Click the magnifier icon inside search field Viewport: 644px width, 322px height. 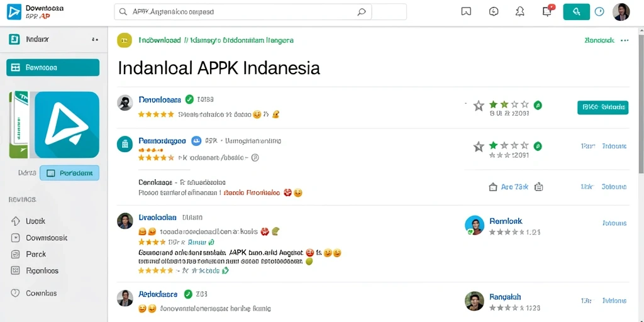point(362,12)
